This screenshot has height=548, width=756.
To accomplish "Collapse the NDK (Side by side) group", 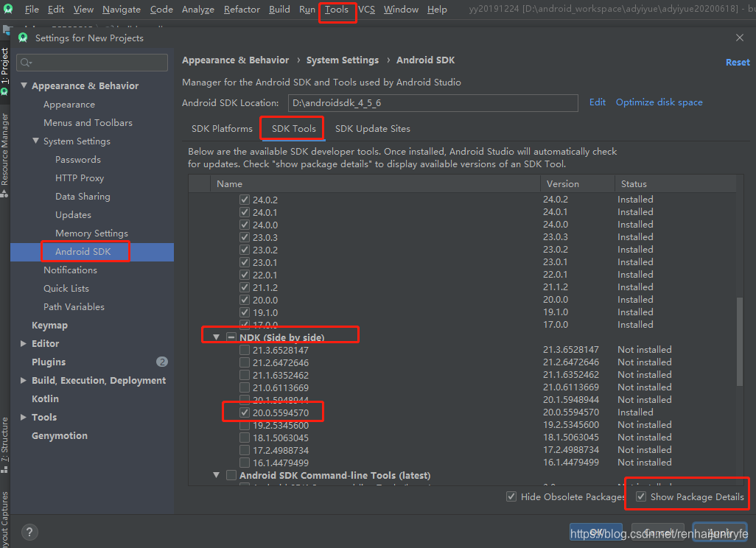I will pyautogui.click(x=217, y=337).
